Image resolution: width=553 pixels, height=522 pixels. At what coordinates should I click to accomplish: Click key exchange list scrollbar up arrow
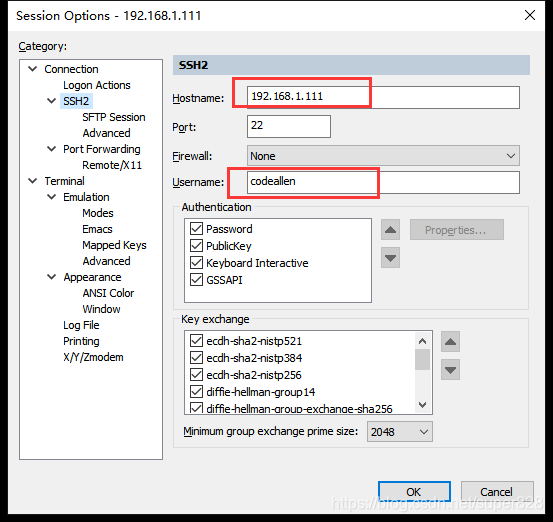(x=422, y=341)
